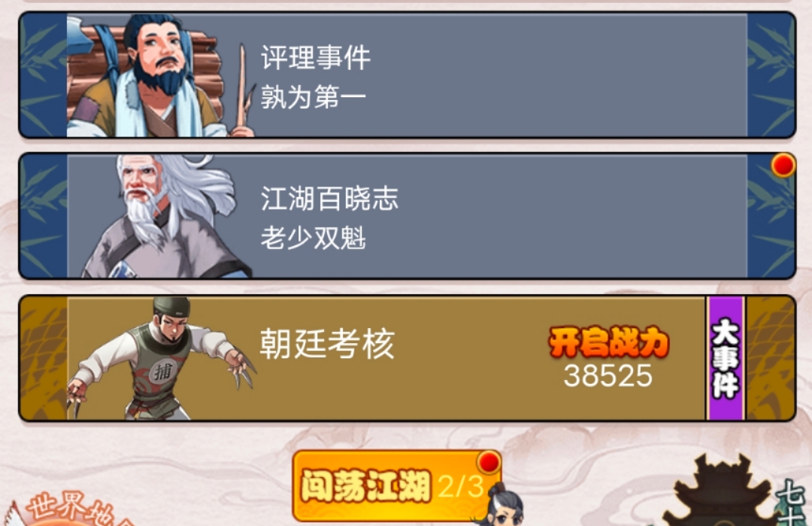
Task: Click the 评理事件 title text
Action: [315, 57]
